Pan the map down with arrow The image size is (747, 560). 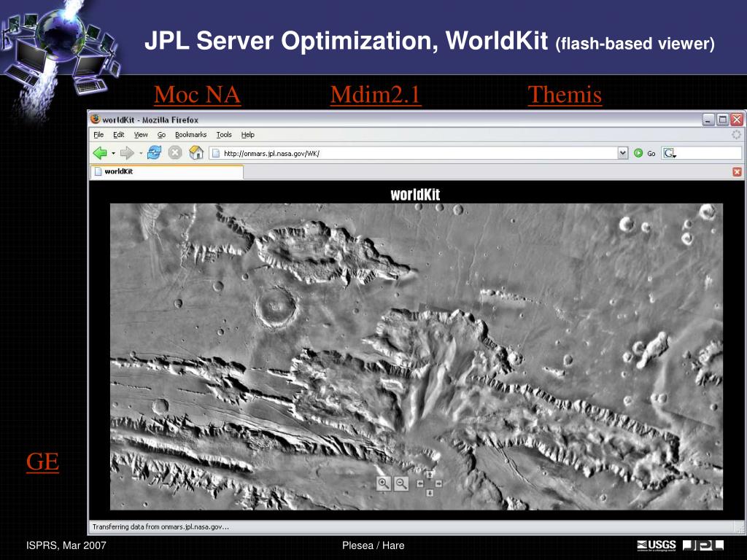coord(429,493)
